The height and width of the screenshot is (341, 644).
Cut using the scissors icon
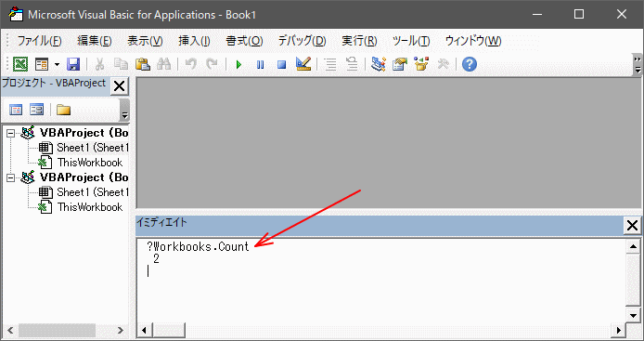click(99, 64)
